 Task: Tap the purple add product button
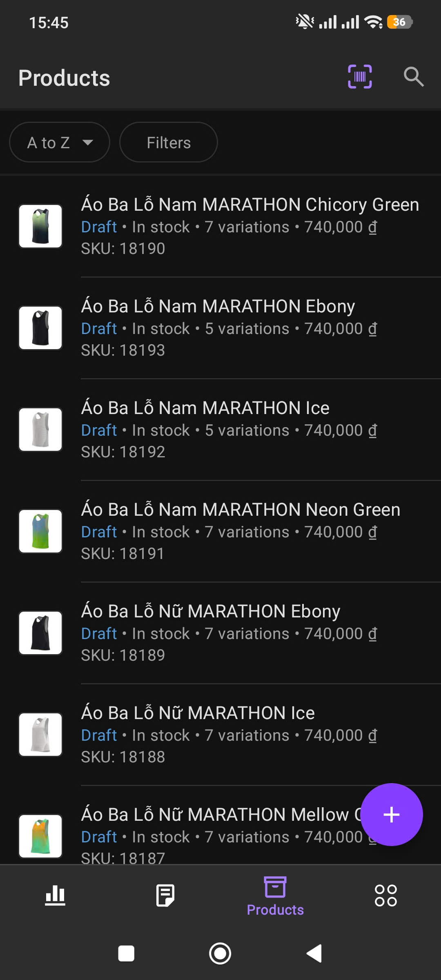(x=391, y=815)
